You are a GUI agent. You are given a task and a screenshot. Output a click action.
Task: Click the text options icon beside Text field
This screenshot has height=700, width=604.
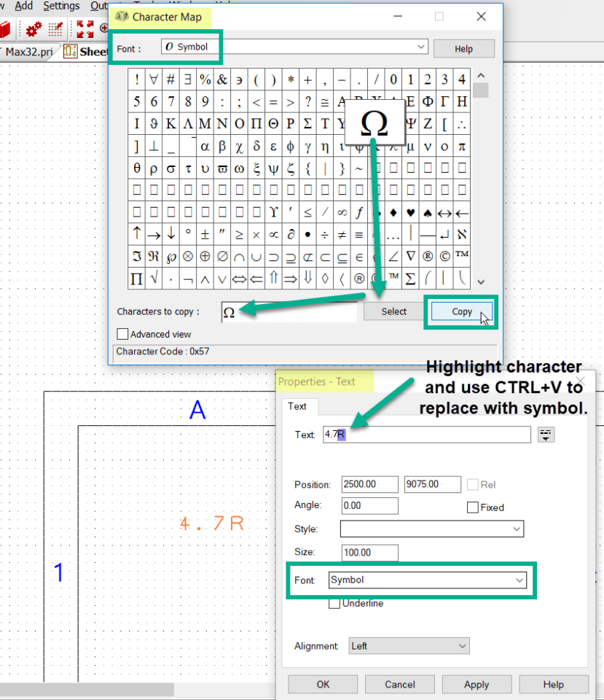(x=546, y=434)
